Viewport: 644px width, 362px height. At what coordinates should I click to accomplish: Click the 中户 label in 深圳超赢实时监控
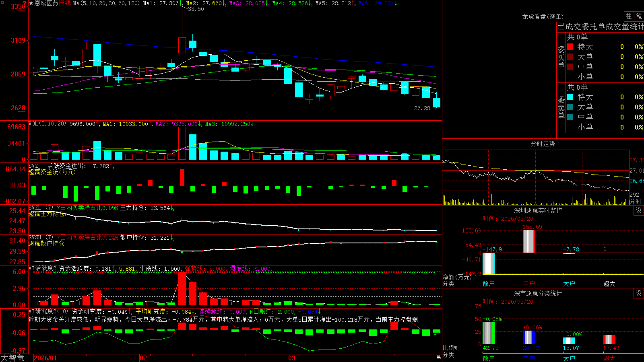529,284
